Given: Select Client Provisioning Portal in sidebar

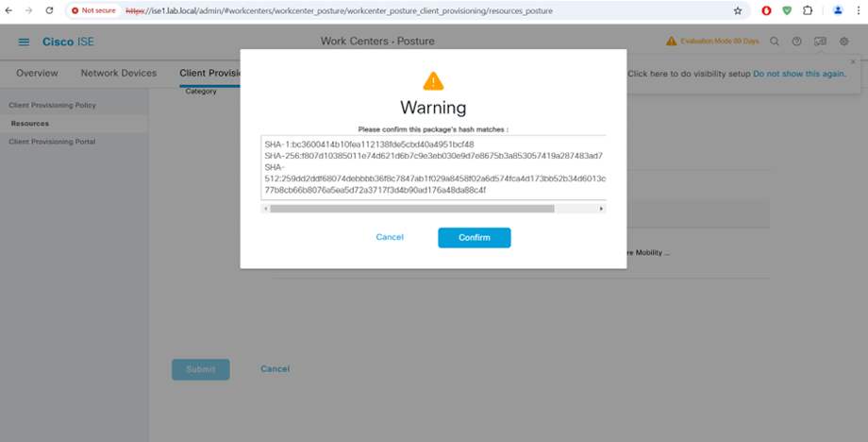Looking at the screenshot, I should tap(52, 142).
